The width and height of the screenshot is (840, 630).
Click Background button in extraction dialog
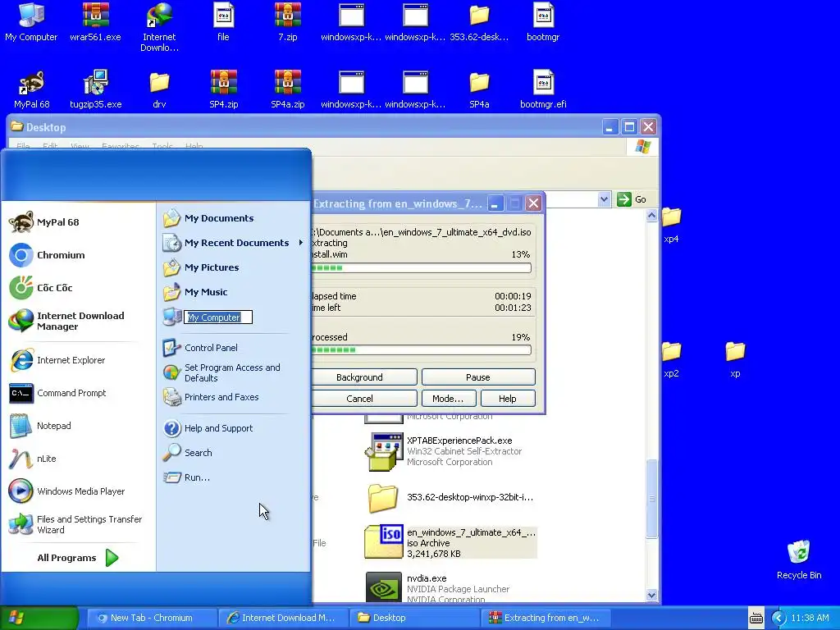pyautogui.click(x=363, y=377)
